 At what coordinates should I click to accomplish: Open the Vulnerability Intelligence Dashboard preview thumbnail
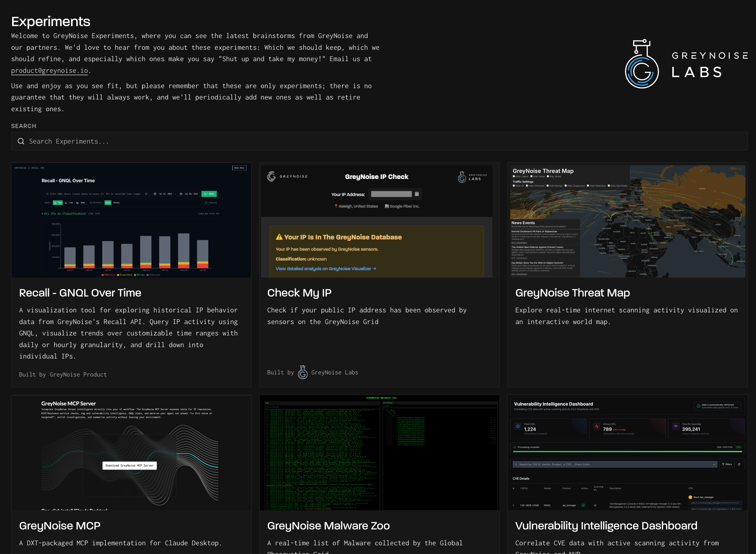click(627, 453)
